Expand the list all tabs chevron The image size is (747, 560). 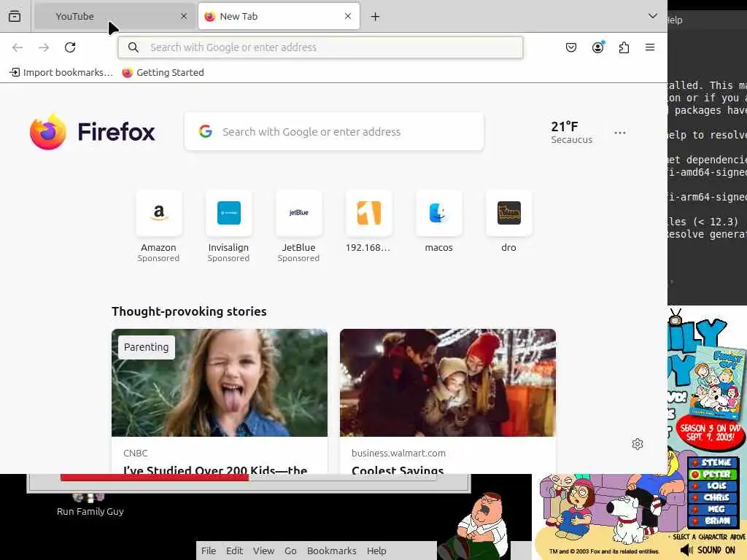[x=653, y=16]
